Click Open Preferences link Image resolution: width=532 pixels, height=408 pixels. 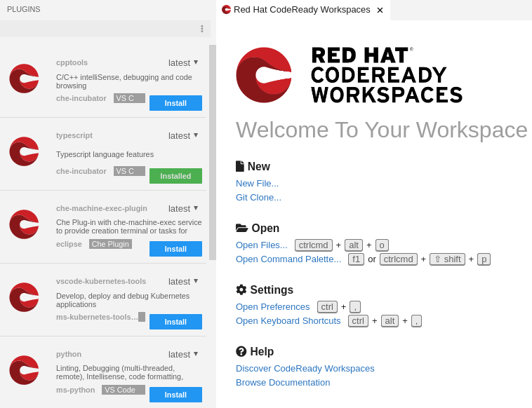pos(273,306)
